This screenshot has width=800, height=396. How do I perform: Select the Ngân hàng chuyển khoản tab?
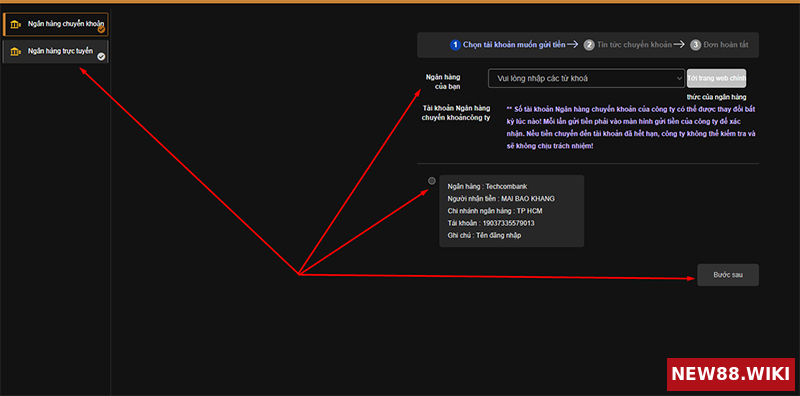coord(55,24)
